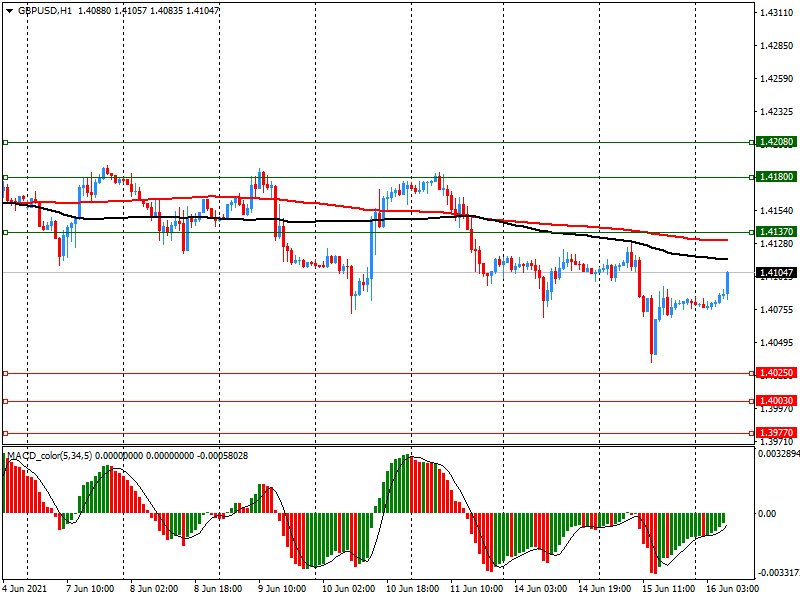Screen dimensions: 800x600
Task: Click the 1.42590 price scale label
Action: coord(777,79)
